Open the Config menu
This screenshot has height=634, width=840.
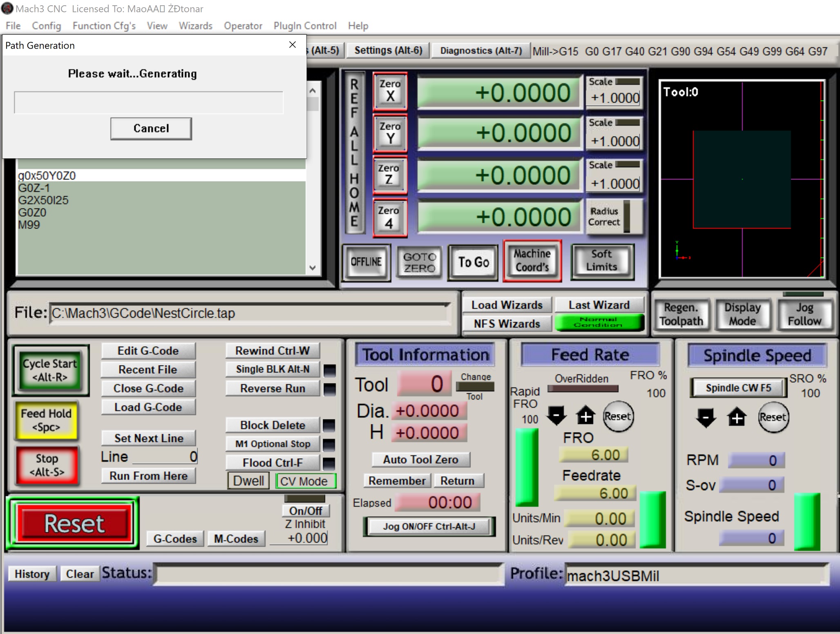(46, 26)
